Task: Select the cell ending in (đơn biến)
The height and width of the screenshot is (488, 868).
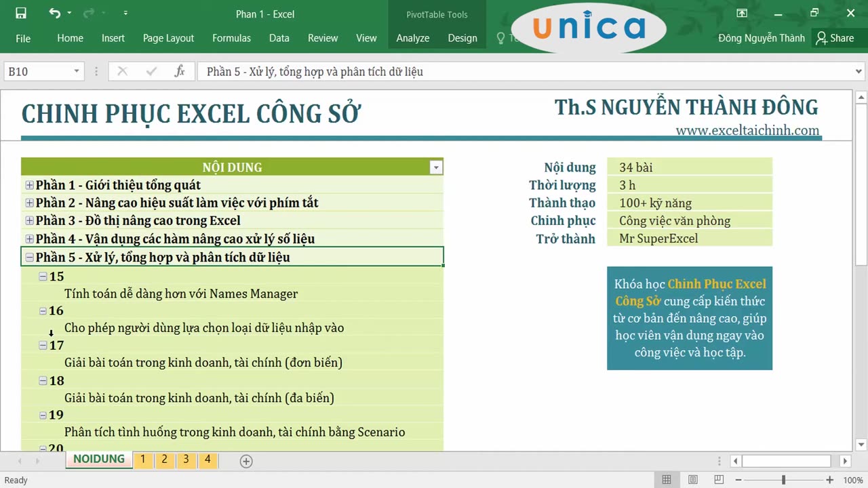Action: (x=233, y=363)
